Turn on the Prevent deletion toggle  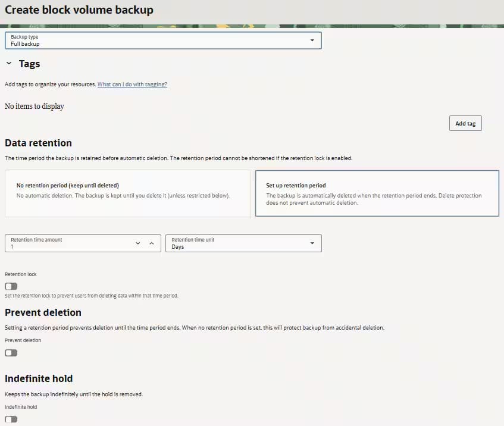click(11, 353)
